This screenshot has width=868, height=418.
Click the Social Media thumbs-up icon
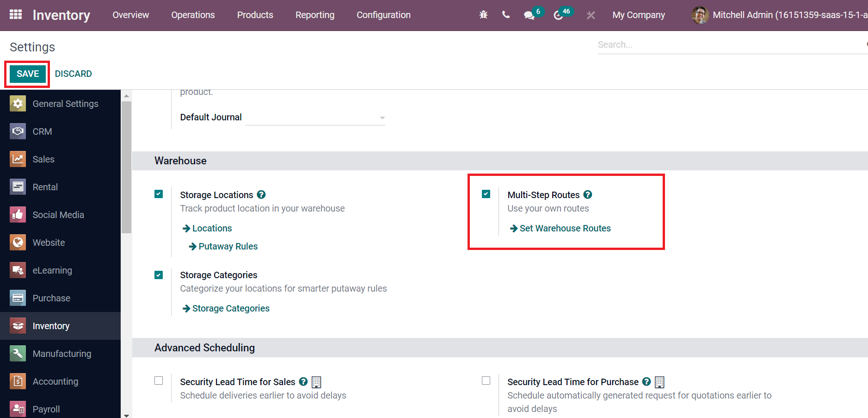18,215
